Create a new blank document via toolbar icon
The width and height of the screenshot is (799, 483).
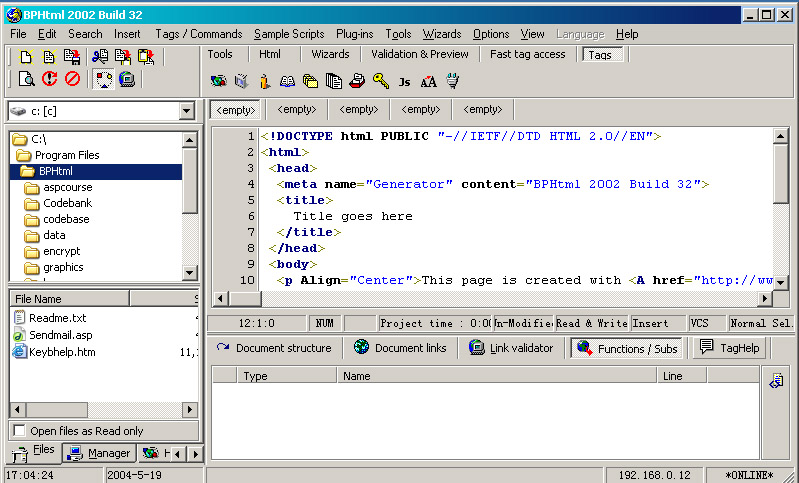coord(26,57)
